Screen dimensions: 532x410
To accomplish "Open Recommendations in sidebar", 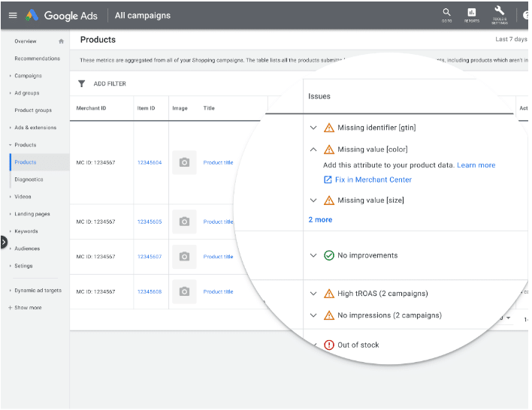I will [x=38, y=59].
